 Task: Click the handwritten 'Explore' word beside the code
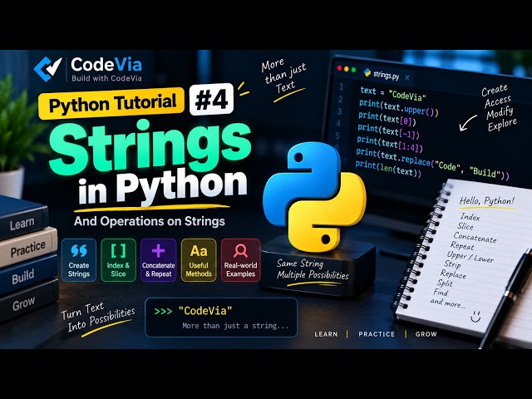tap(502, 125)
